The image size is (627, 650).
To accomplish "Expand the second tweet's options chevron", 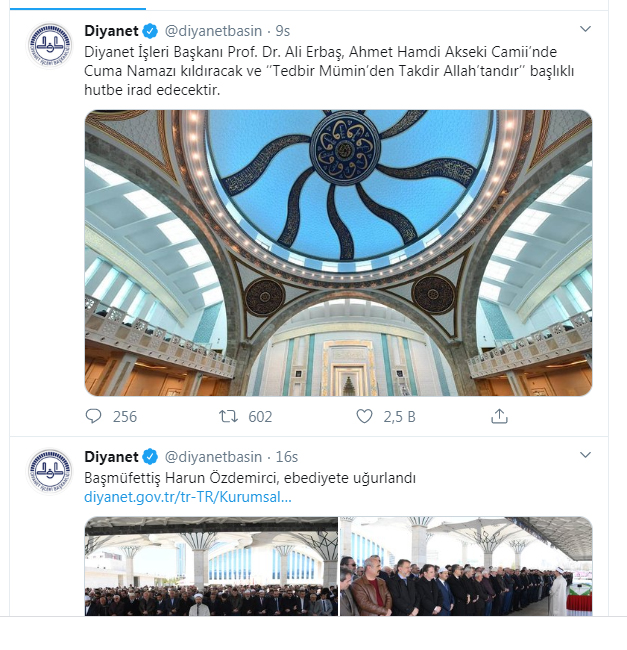I will point(585,455).
